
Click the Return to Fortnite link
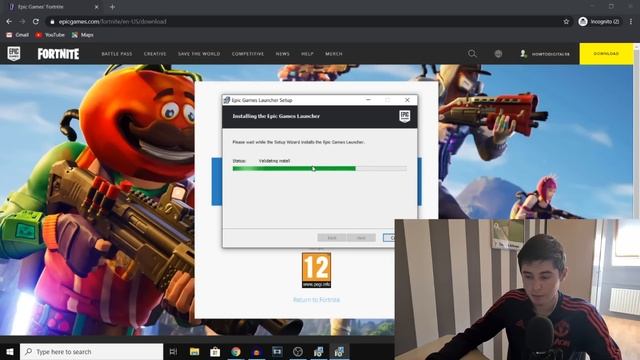pos(316,300)
